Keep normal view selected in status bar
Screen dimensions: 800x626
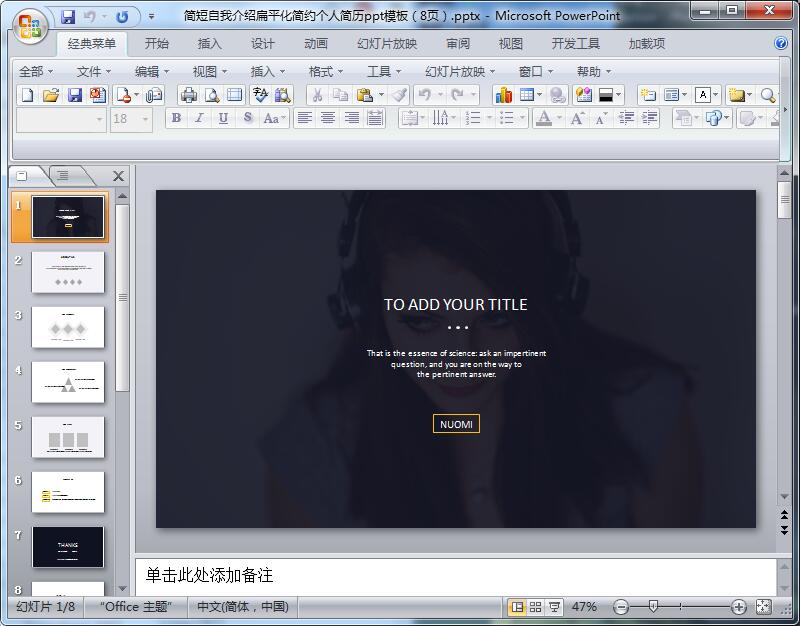pos(517,607)
